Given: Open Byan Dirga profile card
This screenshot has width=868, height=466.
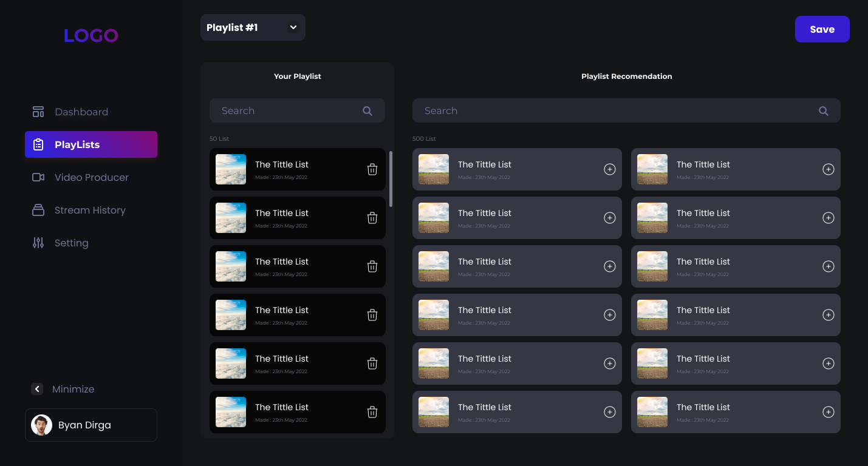Looking at the screenshot, I should click(91, 425).
